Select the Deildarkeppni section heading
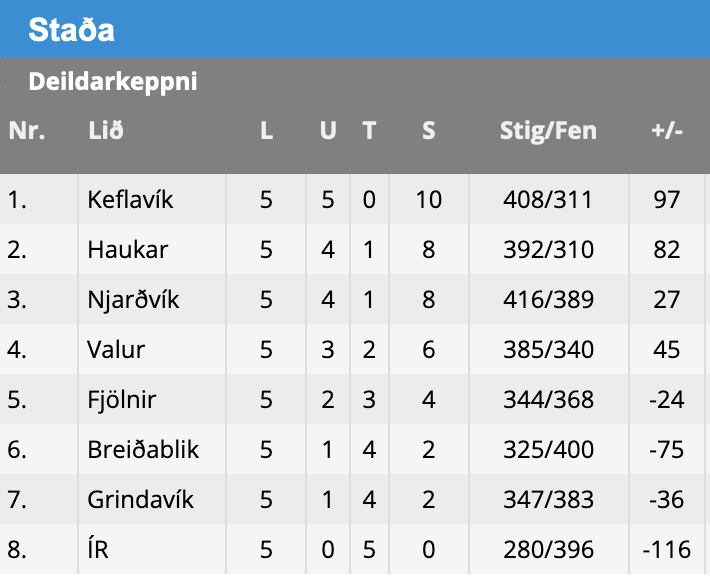This screenshot has height=582, width=710. pos(113,81)
